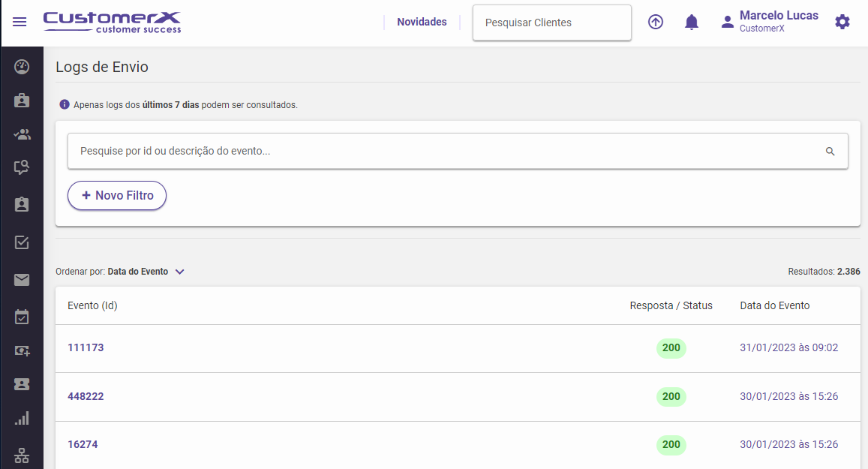Click the user profile avatar icon

pos(728,23)
